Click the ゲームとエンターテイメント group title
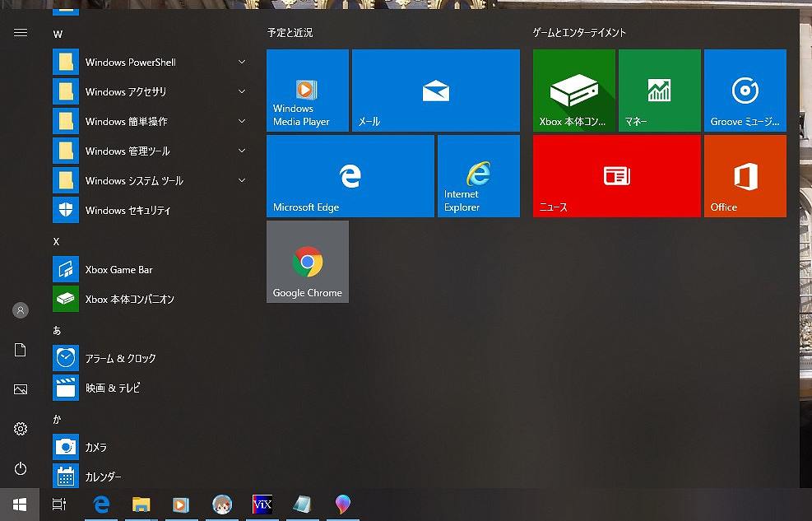 click(579, 33)
